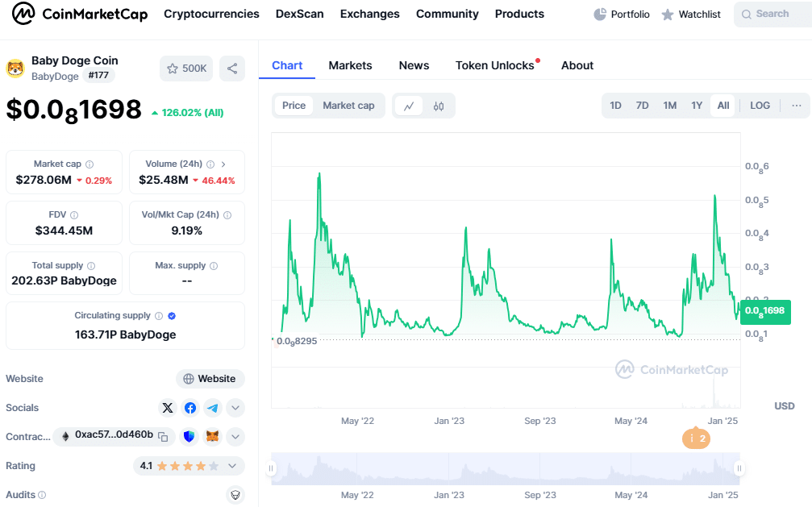Set chart range to 1Y
This screenshot has width=812, height=507.
tap(697, 106)
